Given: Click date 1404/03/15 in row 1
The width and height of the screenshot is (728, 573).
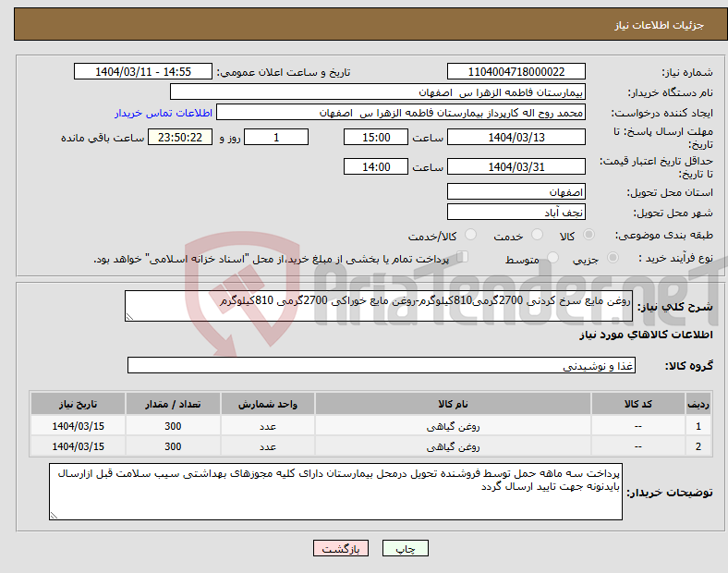Looking at the screenshot, I should [78, 426].
